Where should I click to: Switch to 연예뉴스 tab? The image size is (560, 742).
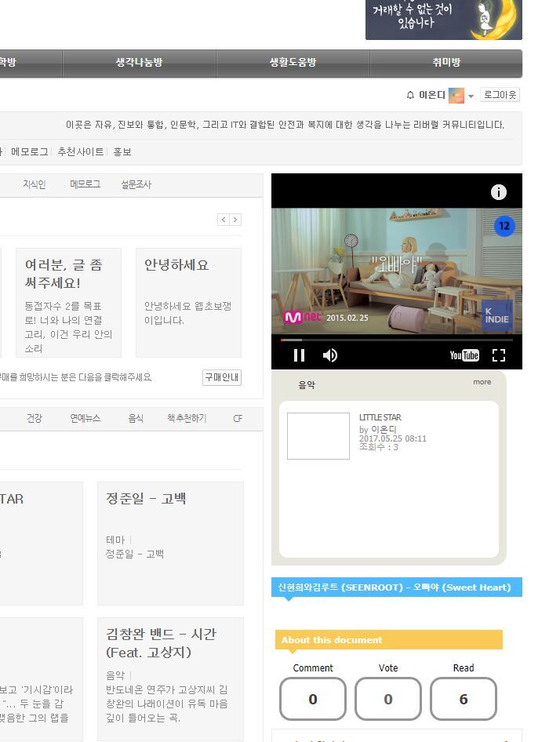(85, 418)
